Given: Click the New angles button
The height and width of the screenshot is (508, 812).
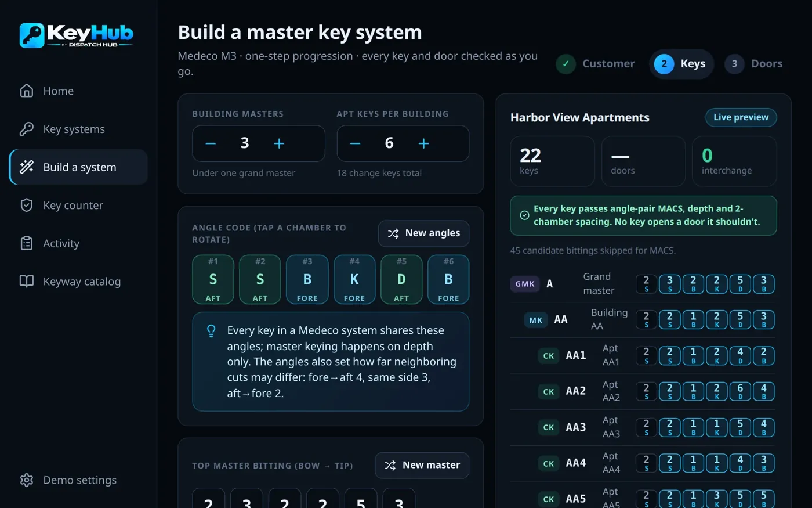Looking at the screenshot, I should click(423, 233).
